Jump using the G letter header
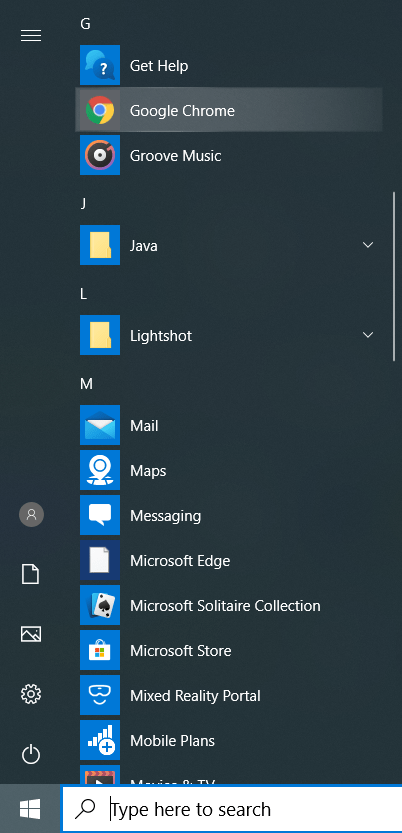402x833 pixels. pos(85,24)
